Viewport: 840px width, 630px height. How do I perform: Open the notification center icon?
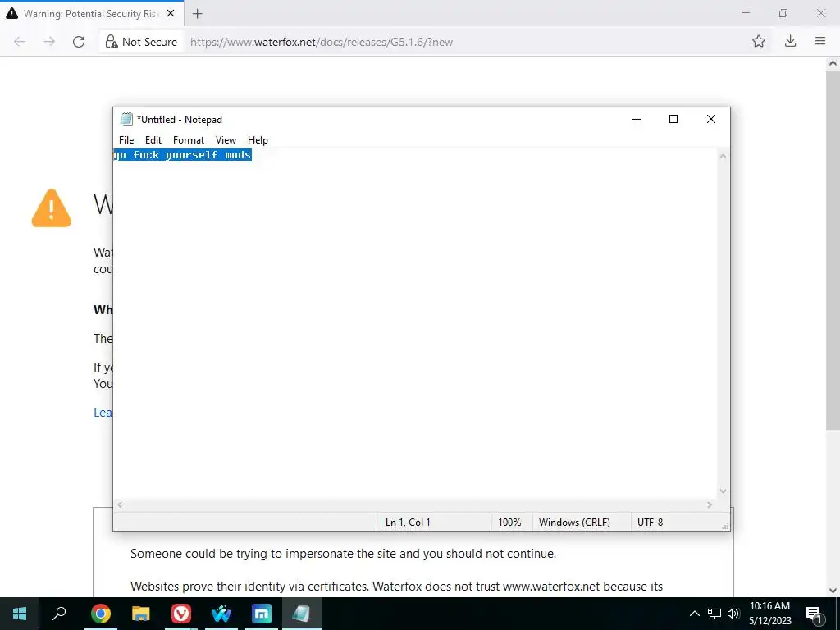(815, 614)
